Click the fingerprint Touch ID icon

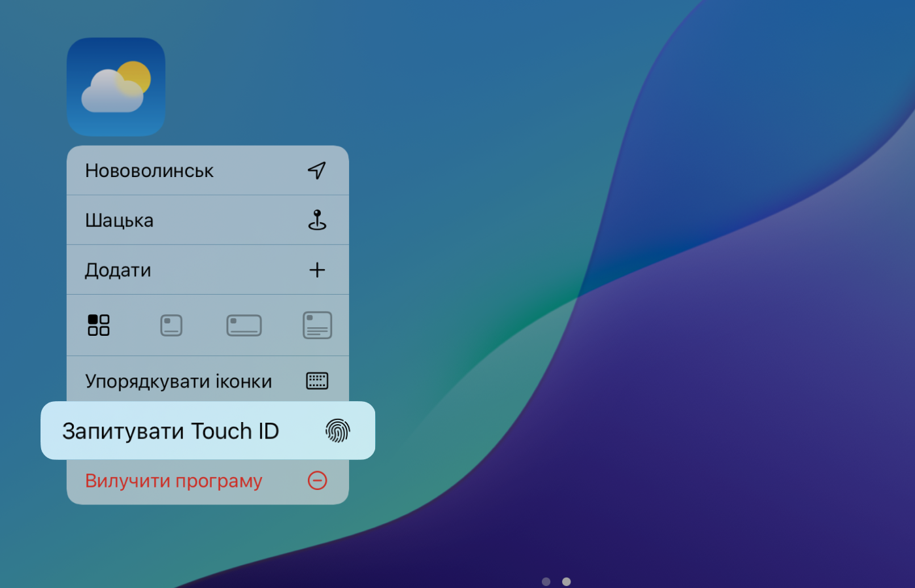coord(338,431)
